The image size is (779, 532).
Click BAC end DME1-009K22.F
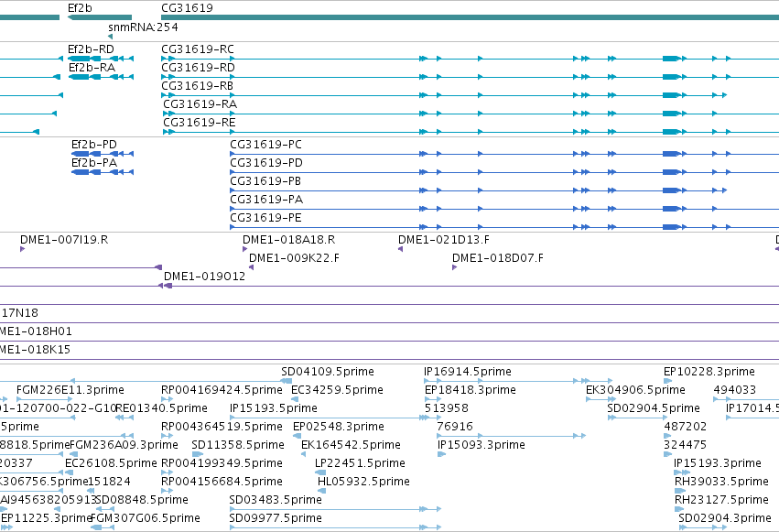(294, 258)
